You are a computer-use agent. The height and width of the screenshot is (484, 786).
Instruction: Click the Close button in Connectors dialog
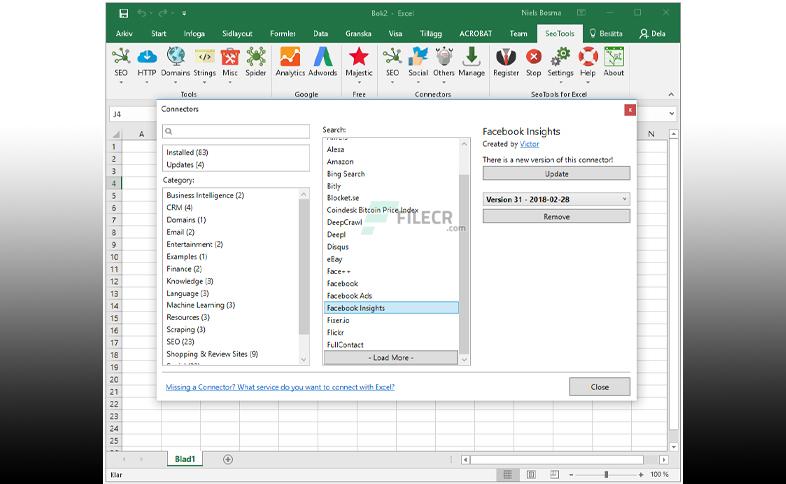599,387
